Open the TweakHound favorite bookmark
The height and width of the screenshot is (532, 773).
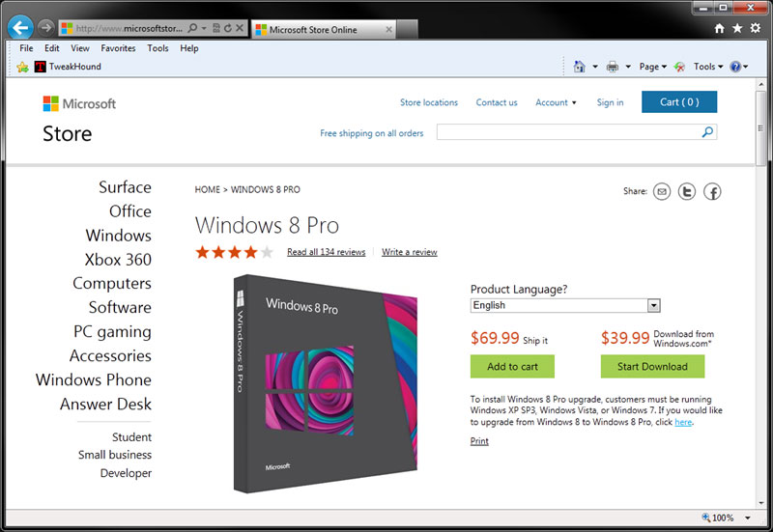pyautogui.click(x=68, y=67)
